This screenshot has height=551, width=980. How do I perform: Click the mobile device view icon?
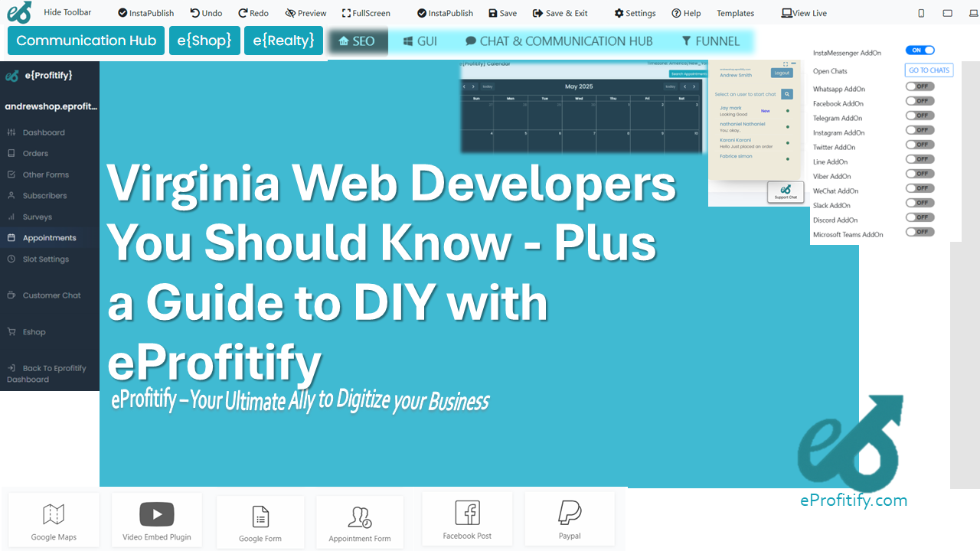click(x=921, y=13)
